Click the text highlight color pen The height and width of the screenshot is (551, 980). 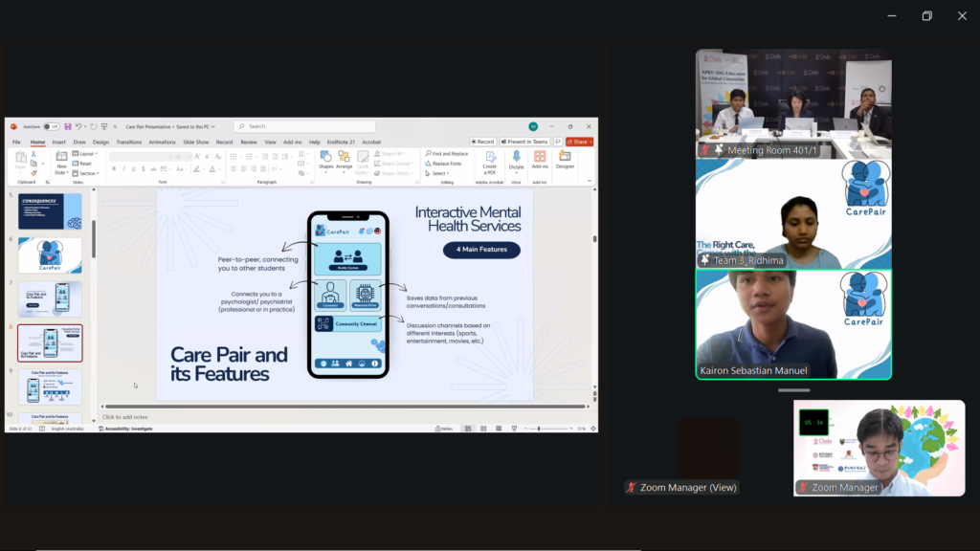pyautogui.click(x=196, y=169)
